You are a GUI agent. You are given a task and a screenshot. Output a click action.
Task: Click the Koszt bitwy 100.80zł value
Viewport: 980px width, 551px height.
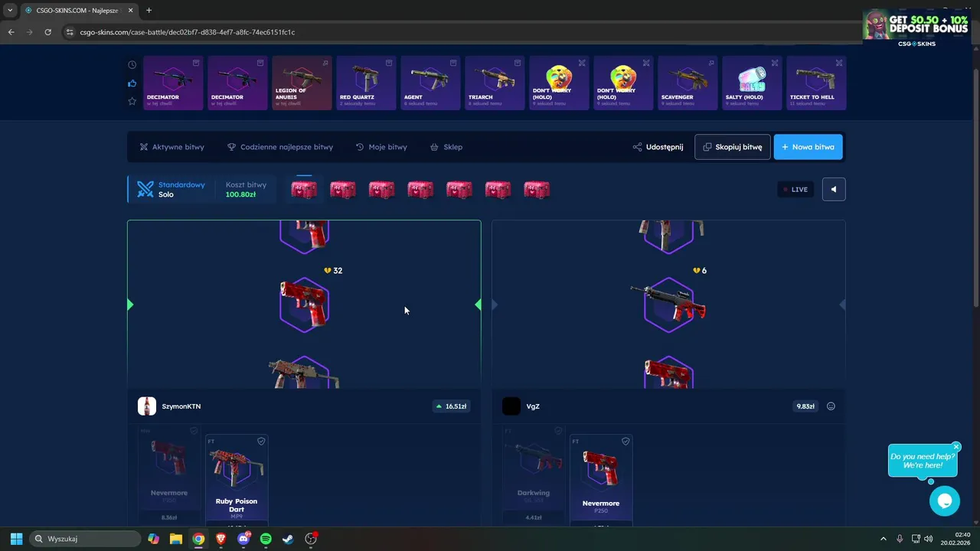pyautogui.click(x=240, y=194)
